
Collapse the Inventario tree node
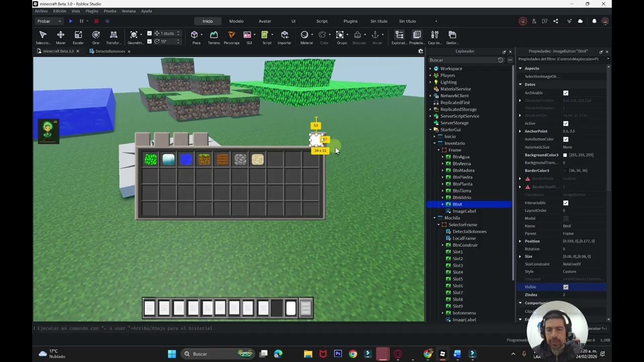tap(434, 143)
